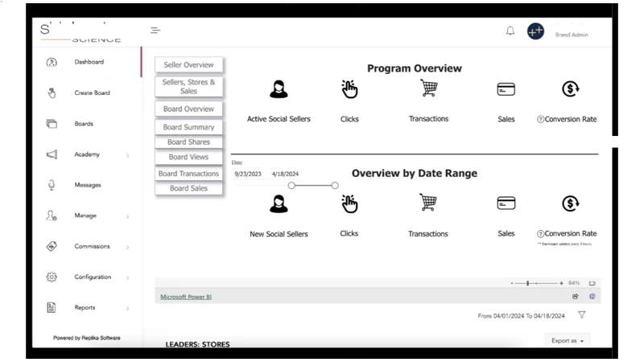Image resolution: width=644 pixels, height=362 pixels.
Task: Open the date filter funnel icon
Action: (x=582, y=315)
